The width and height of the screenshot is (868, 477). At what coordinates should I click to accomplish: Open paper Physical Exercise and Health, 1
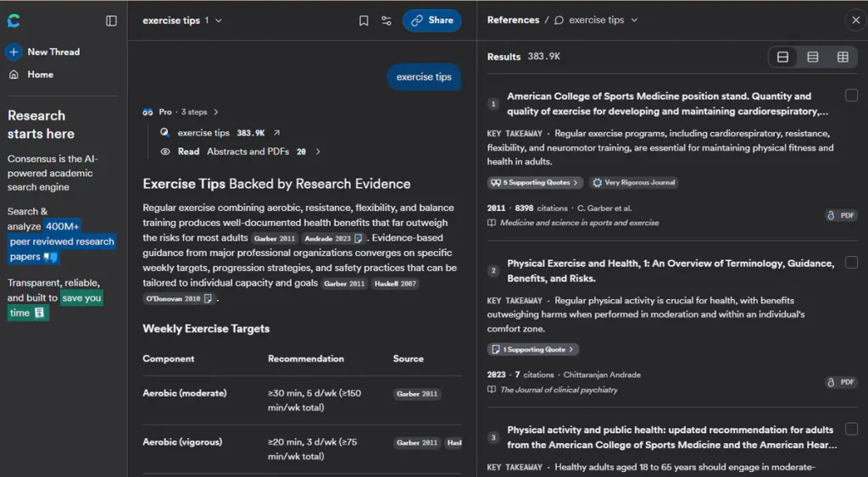coord(670,270)
